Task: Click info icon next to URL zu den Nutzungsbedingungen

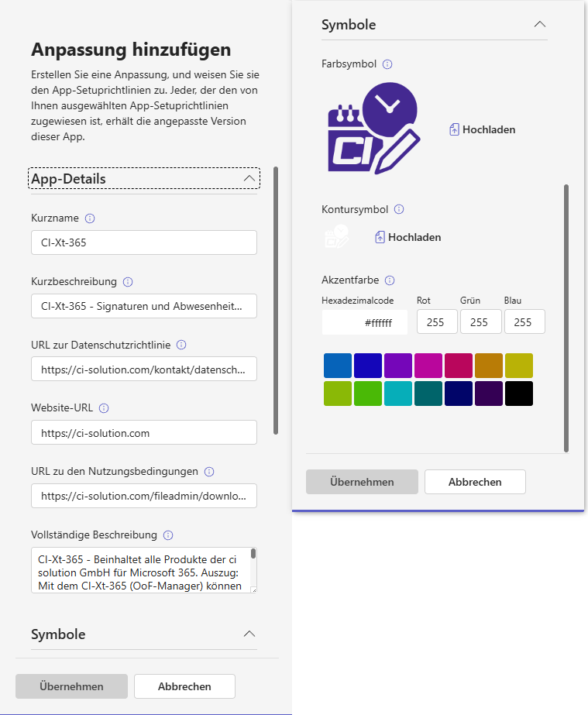Action: 209,471
